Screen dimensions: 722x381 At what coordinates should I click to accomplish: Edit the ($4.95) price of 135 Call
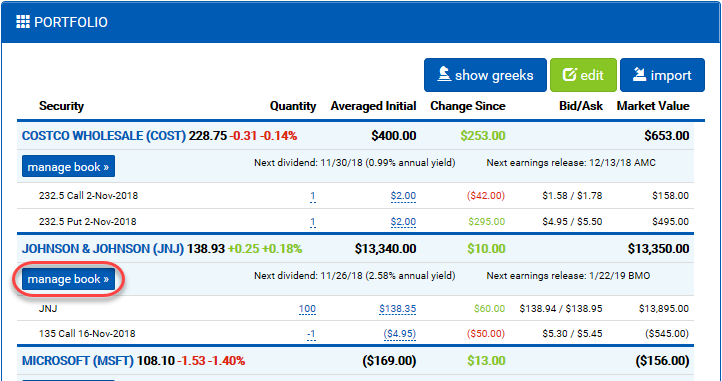tap(400, 334)
